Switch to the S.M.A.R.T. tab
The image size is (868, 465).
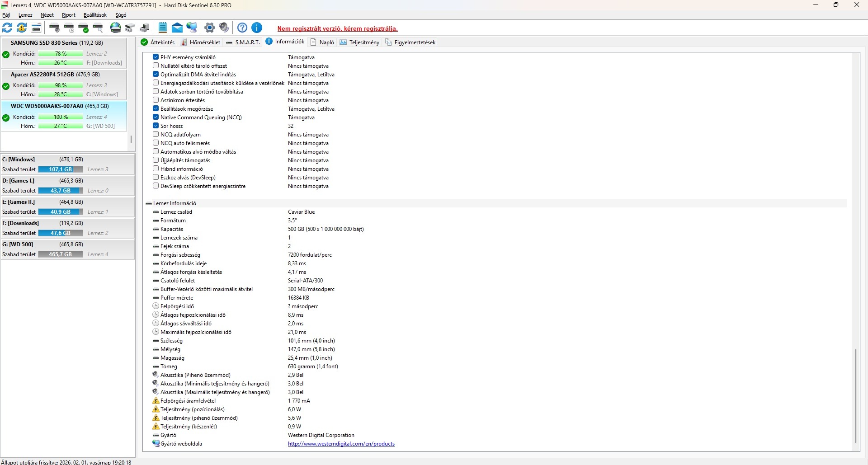coord(243,42)
